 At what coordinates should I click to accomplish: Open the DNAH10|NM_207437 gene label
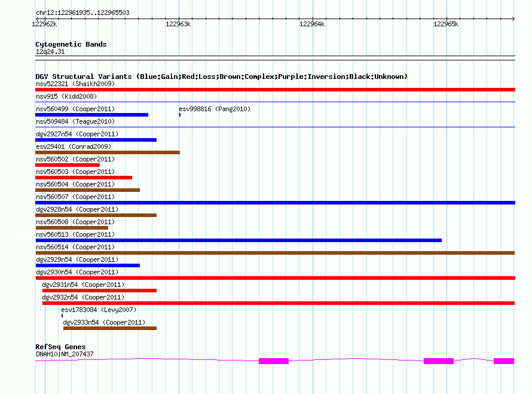65,354
